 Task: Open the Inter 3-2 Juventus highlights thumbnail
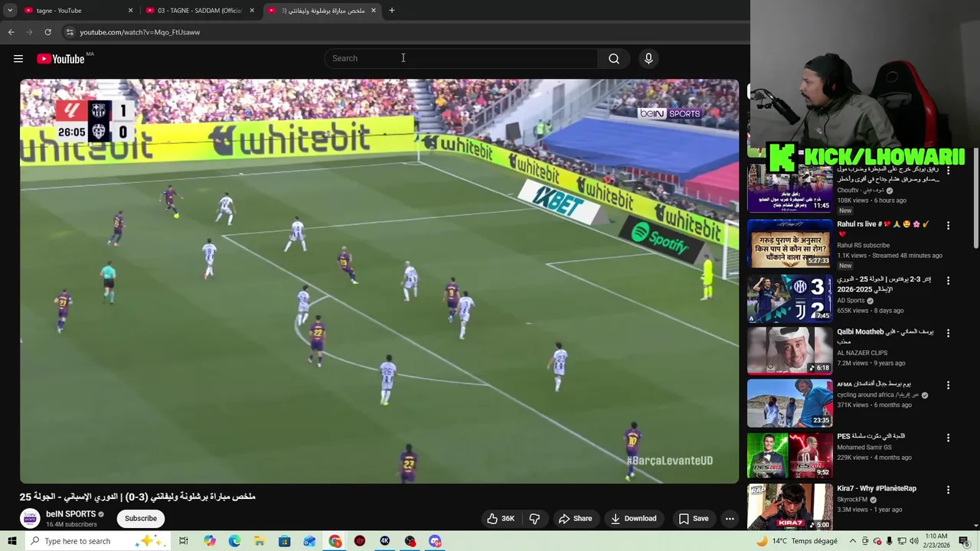[789, 298]
